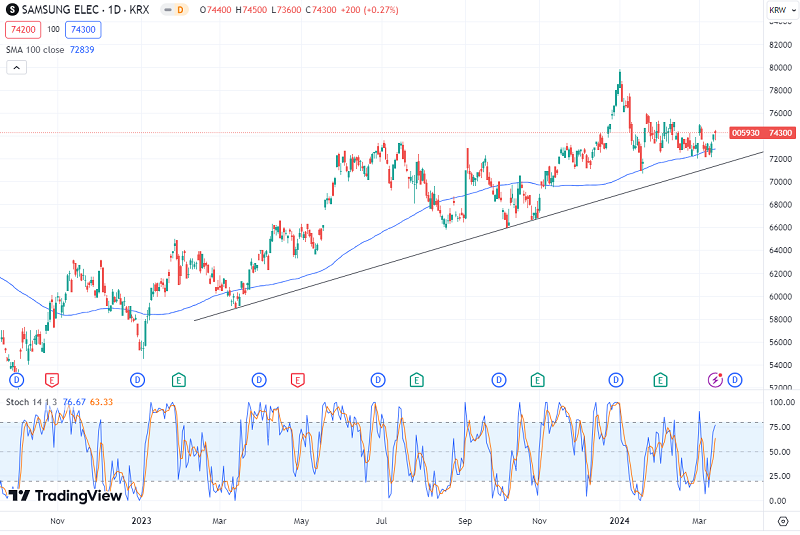Screen dimensions: 800x535
Task: Click the red 74200 sell button
Action: pyautogui.click(x=24, y=29)
